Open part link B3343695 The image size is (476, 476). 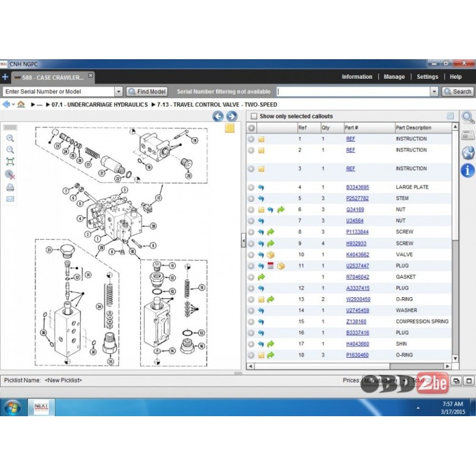(357, 187)
